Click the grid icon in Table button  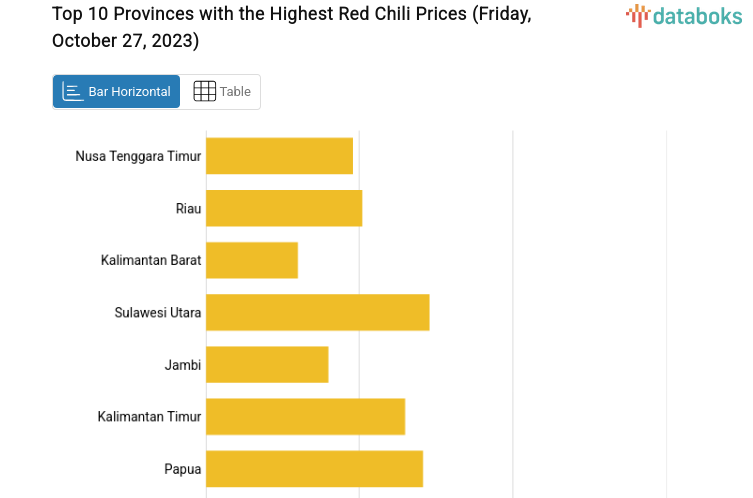(x=204, y=91)
